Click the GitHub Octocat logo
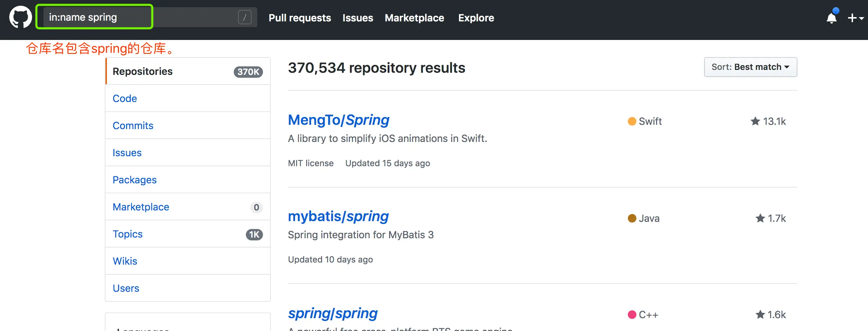The image size is (868, 331). tap(20, 17)
